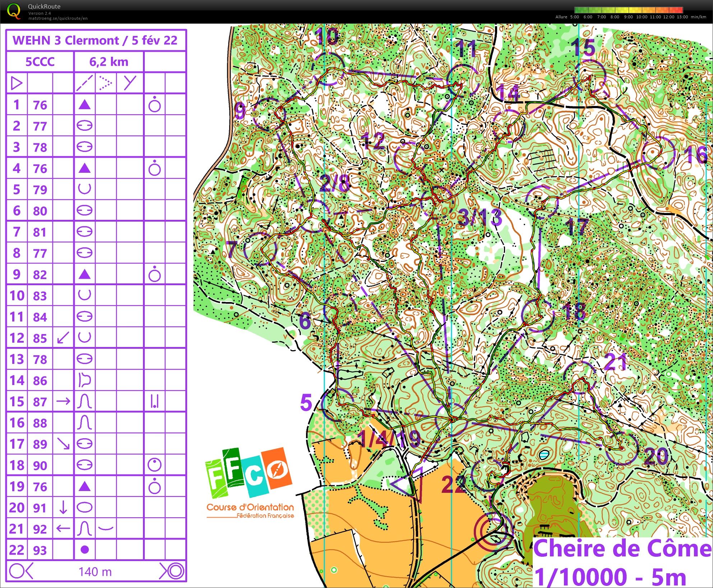Click control circle 20 on the map
Image resolution: width=713 pixels, height=588 pixels.
pyautogui.click(x=622, y=449)
